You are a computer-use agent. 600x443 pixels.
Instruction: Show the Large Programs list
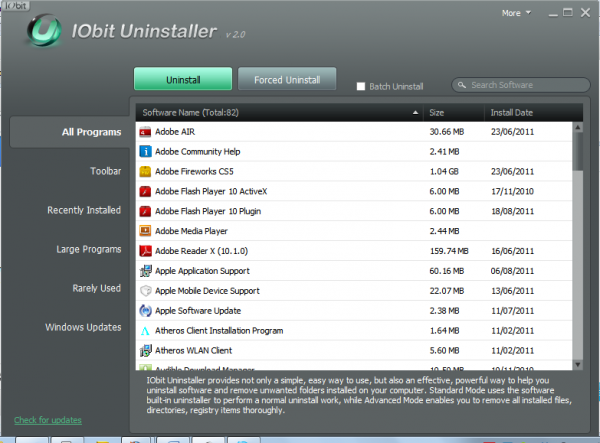pyautogui.click(x=89, y=249)
